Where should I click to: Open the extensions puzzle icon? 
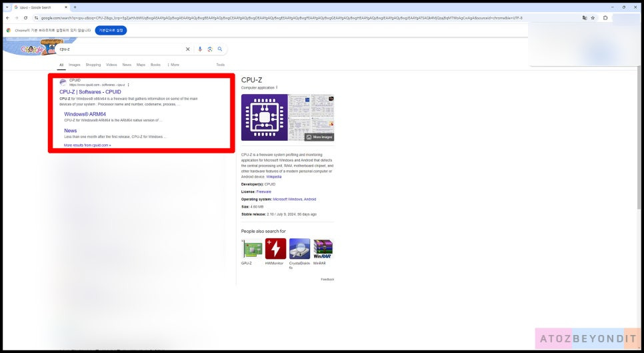coord(605,18)
